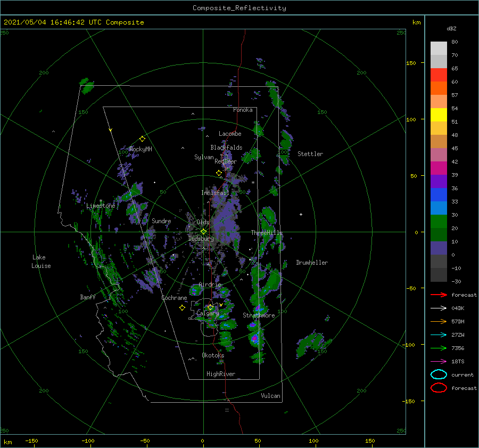This screenshot has width=479, height=448.
Task: Click the yellow diamond marker below RedDeer
Action: pyautogui.click(x=219, y=173)
